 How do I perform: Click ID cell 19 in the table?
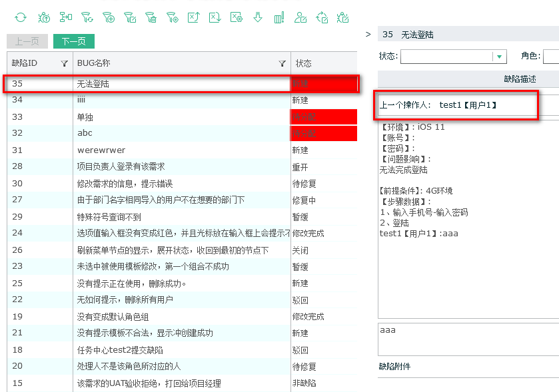pyautogui.click(x=17, y=317)
